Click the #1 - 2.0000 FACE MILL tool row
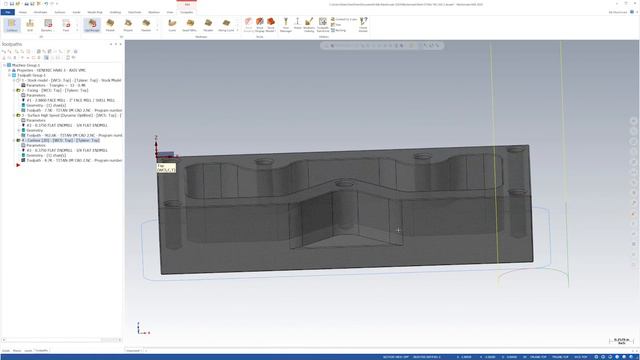This screenshot has height=360, width=640. 71,100
